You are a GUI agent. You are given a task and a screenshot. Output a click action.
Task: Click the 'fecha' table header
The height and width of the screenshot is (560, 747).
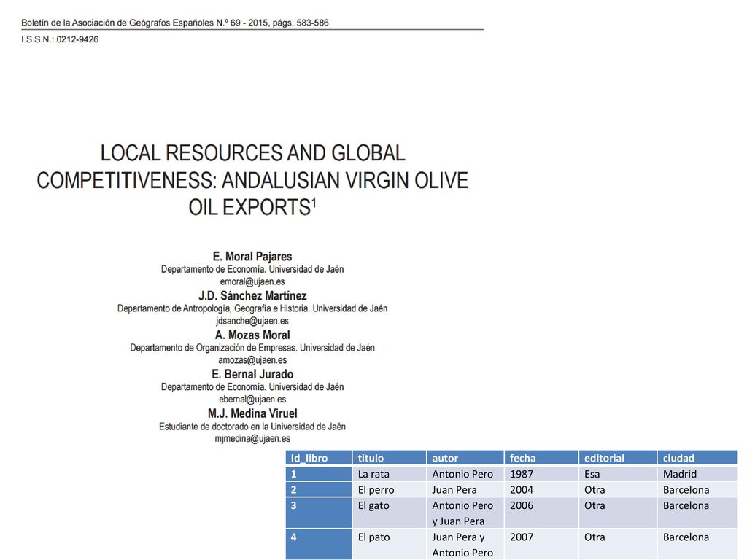click(x=541, y=458)
